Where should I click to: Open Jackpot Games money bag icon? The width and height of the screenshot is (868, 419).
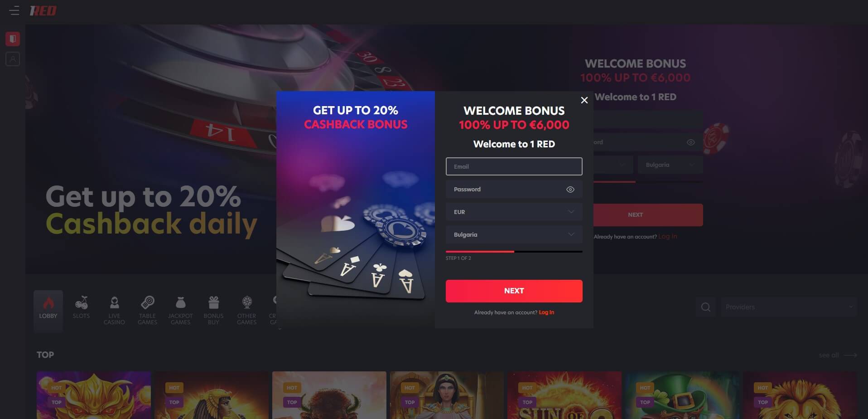point(180,302)
